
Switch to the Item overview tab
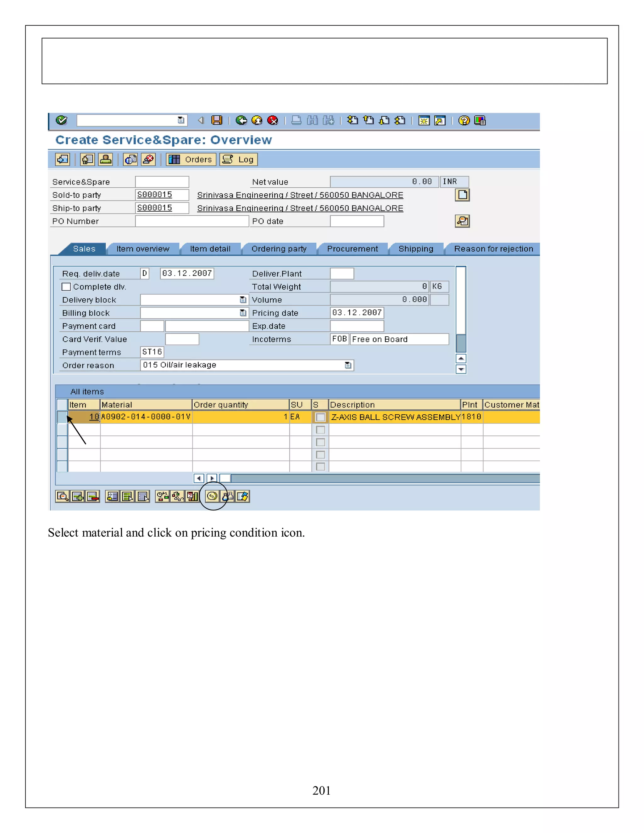click(143, 249)
